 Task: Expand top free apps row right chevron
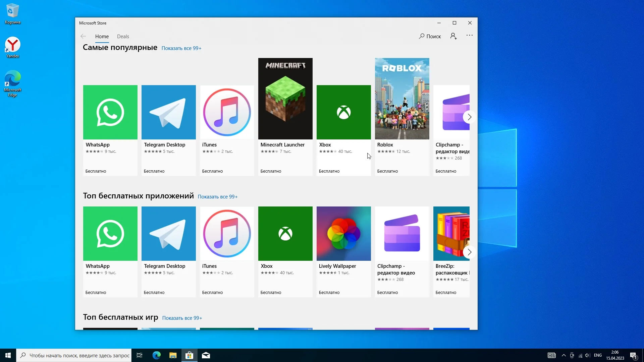469,252
